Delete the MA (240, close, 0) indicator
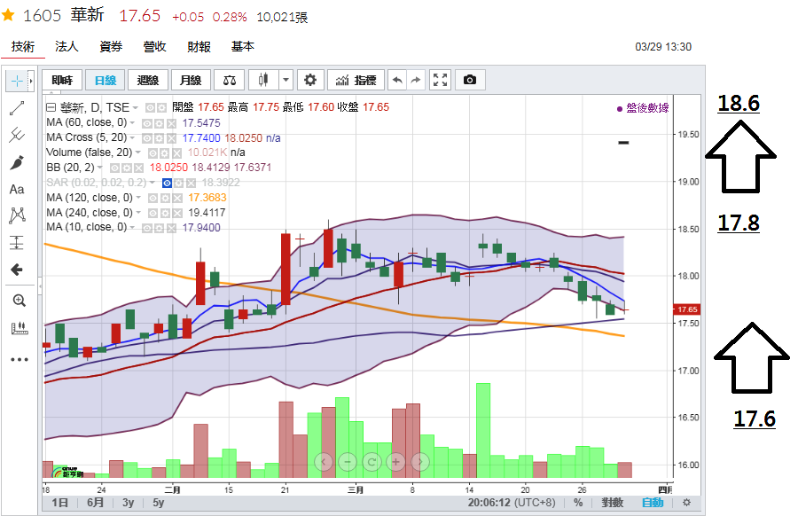798x532 pixels. 176,213
